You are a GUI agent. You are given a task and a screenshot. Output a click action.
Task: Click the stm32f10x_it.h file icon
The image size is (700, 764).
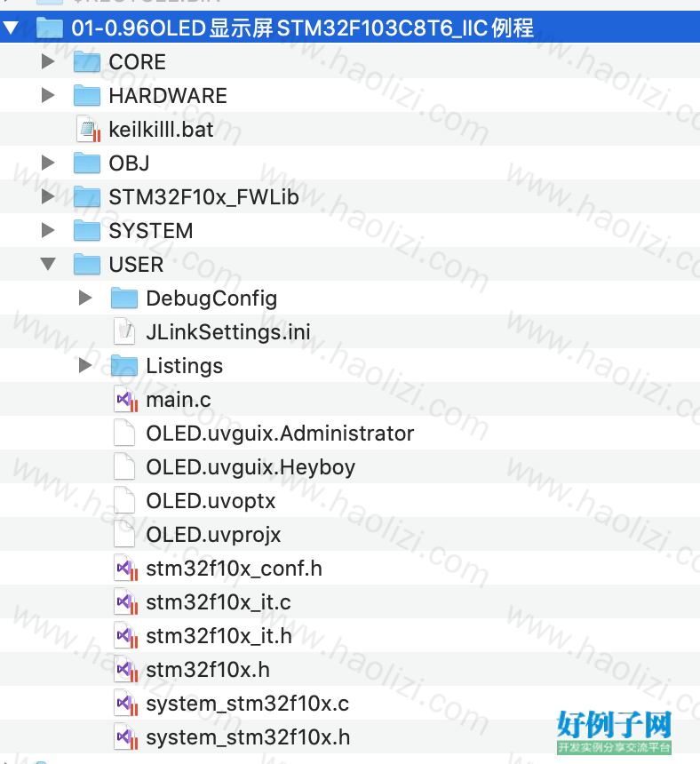[x=126, y=635]
